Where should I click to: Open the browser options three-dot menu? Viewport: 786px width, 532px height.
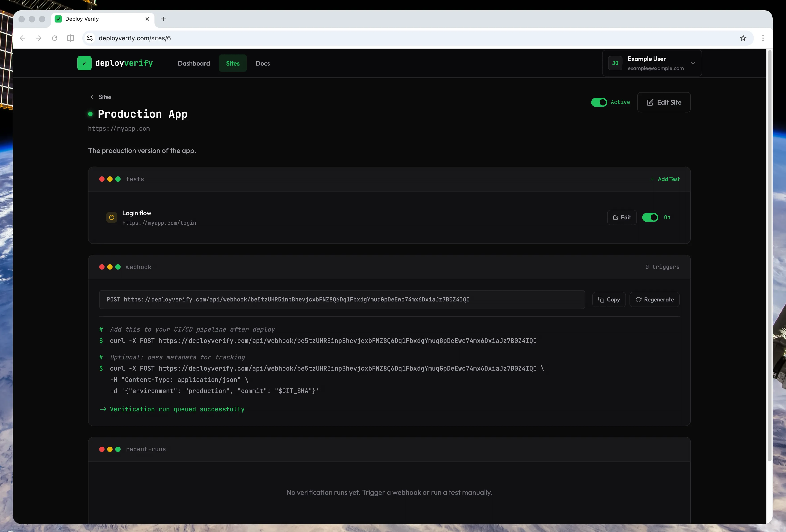click(x=763, y=38)
